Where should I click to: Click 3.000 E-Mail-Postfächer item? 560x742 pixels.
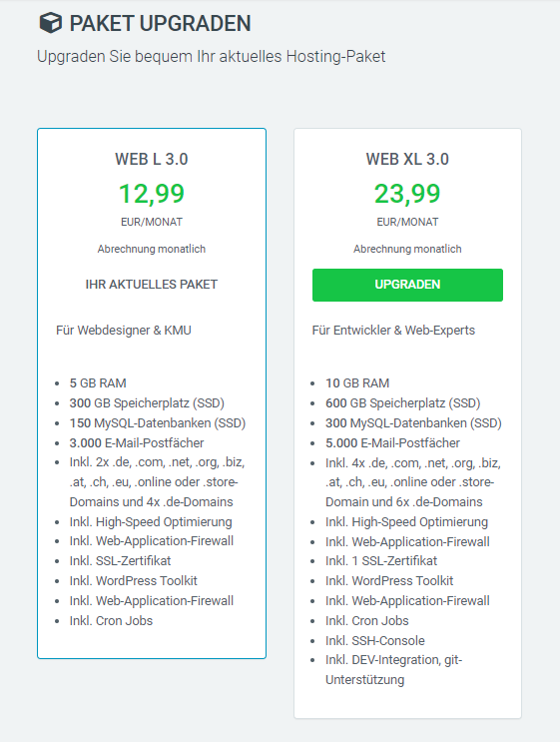(137, 443)
